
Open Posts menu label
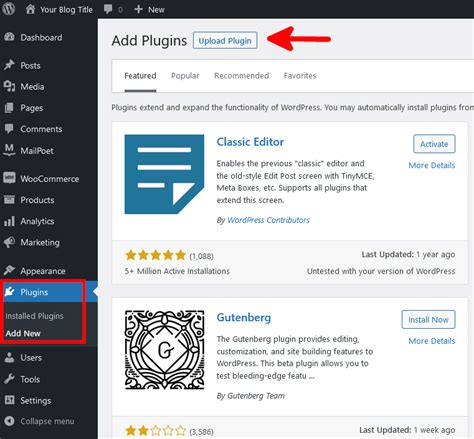coord(30,65)
